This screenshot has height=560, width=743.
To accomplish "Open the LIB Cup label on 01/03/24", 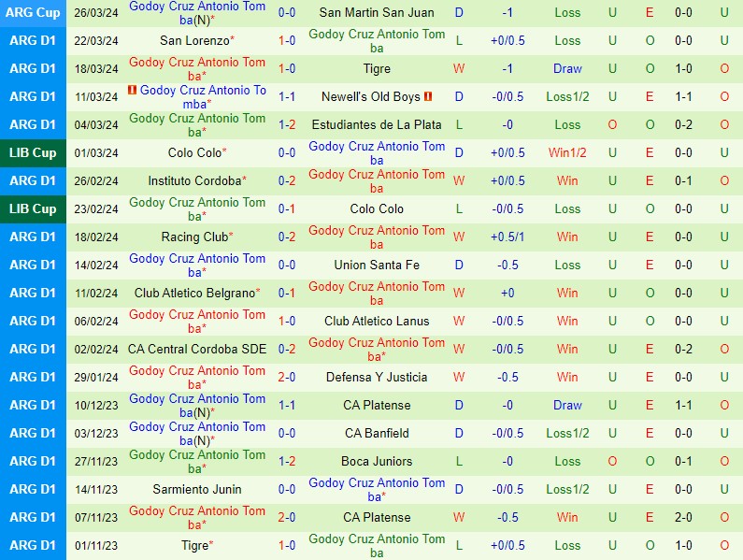I will coord(33,152).
